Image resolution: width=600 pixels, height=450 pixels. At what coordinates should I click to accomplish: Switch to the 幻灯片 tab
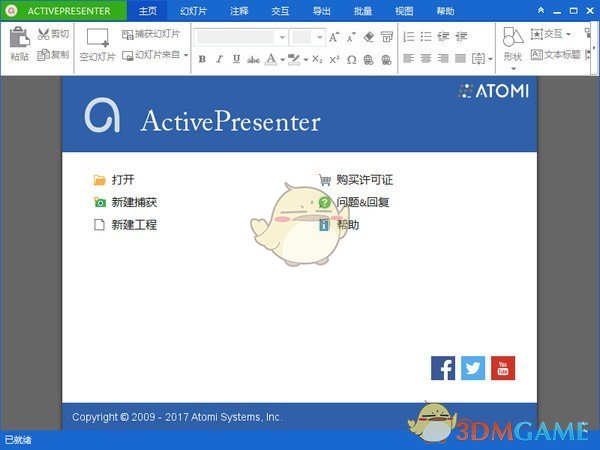coord(194,11)
